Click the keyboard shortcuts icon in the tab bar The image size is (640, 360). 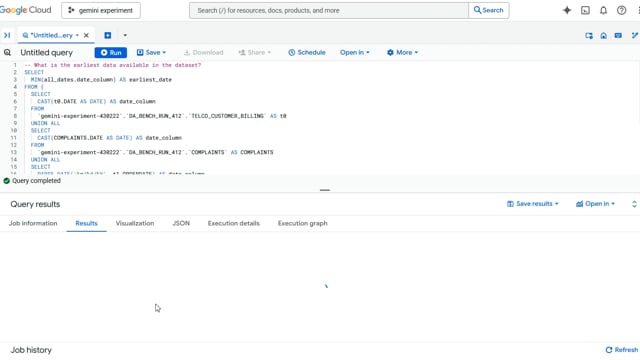[618, 36]
